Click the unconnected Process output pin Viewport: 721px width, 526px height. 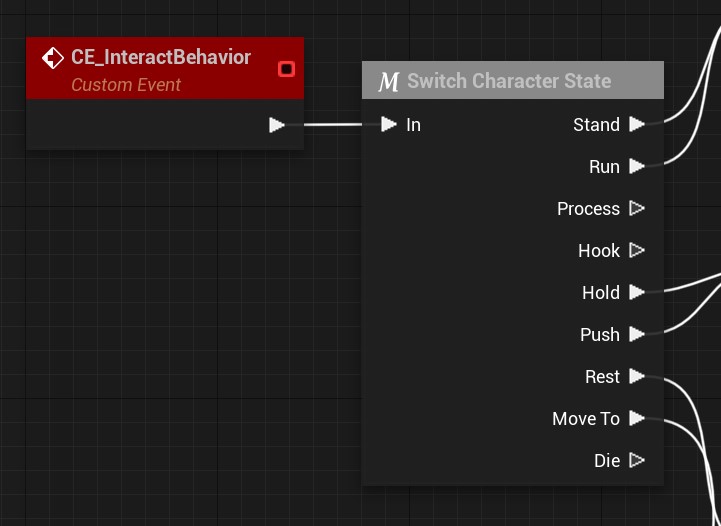click(637, 209)
